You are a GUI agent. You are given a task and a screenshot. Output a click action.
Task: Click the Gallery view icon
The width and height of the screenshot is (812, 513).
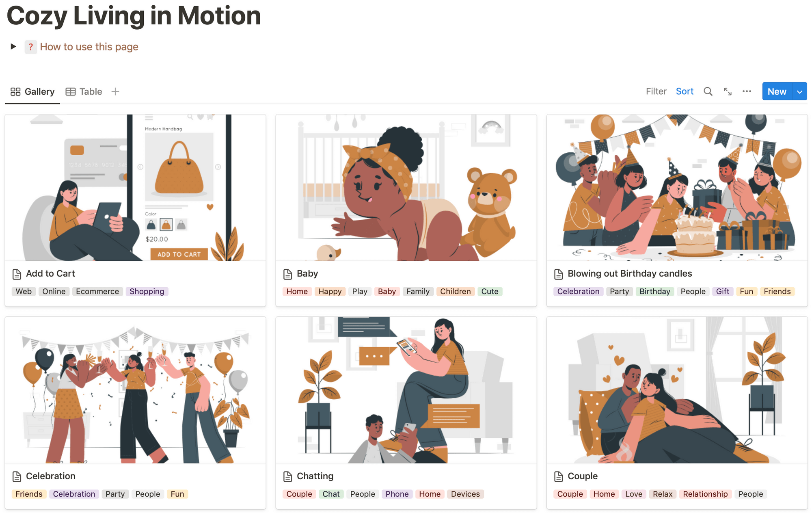click(x=15, y=91)
